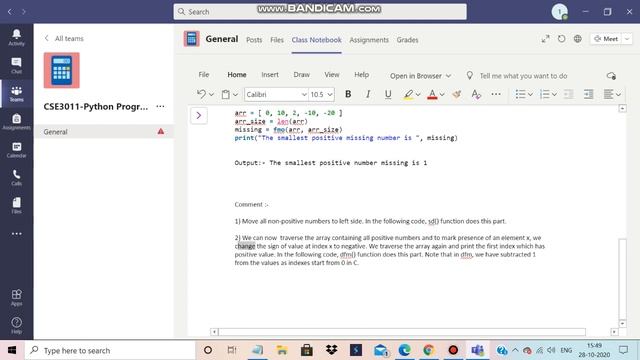
Task: Expand paste options dropdown arrow
Action: [235, 95]
